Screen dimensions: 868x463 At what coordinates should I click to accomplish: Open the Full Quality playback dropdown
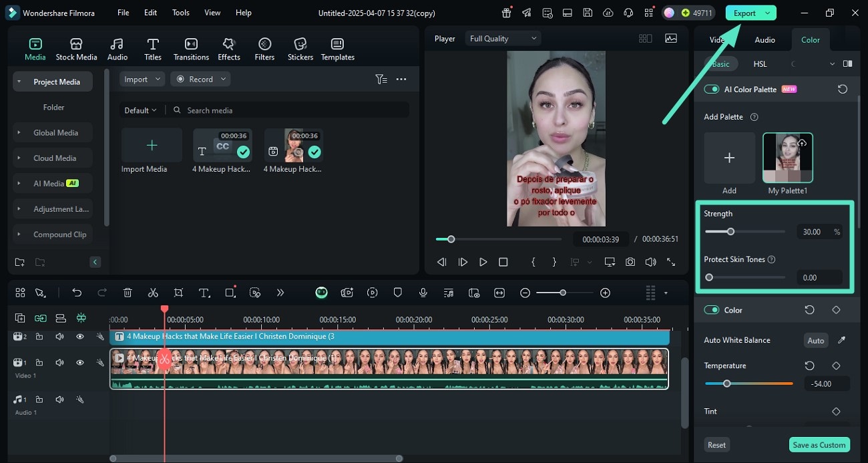(503, 39)
